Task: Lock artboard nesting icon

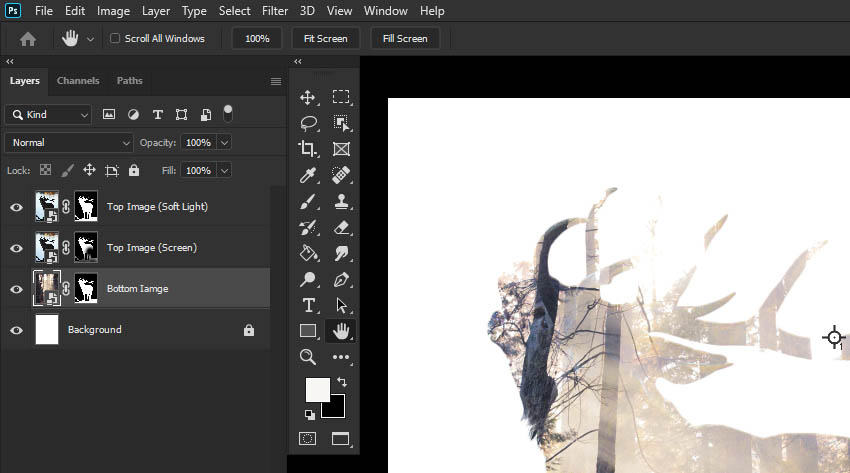Action: (112, 171)
